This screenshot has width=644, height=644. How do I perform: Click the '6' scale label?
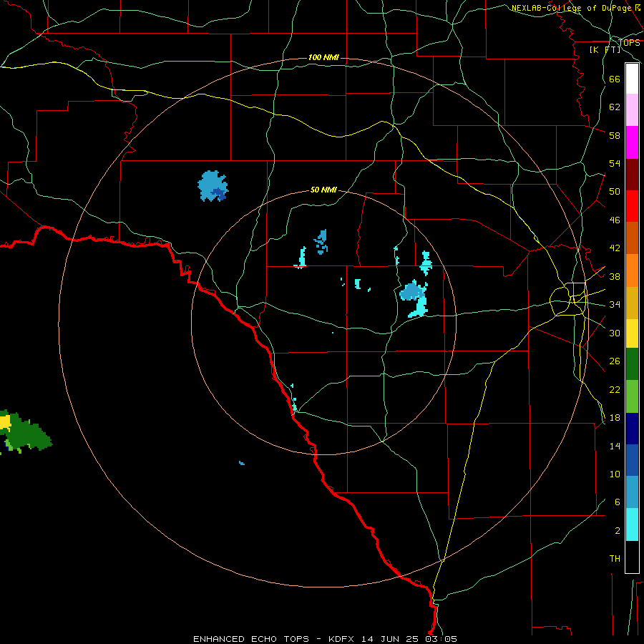[x=618, y=502]
